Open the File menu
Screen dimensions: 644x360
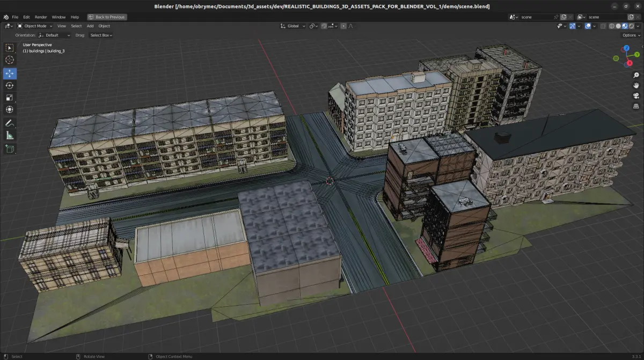[15, 17]
